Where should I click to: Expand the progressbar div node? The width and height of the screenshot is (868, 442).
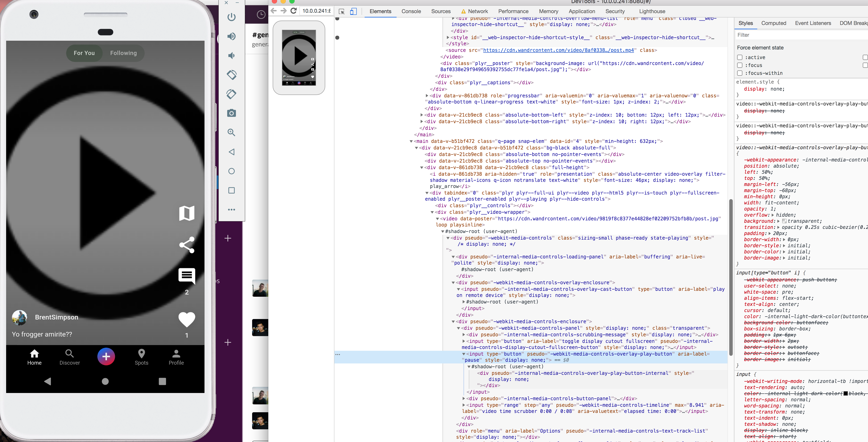pyautogui.click(x=427, y=96)
